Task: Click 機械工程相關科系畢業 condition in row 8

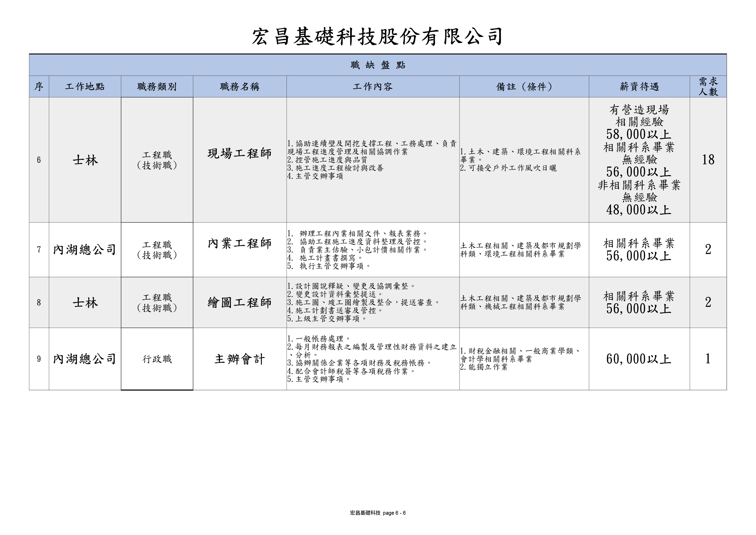Action: (x=525, y=307)
